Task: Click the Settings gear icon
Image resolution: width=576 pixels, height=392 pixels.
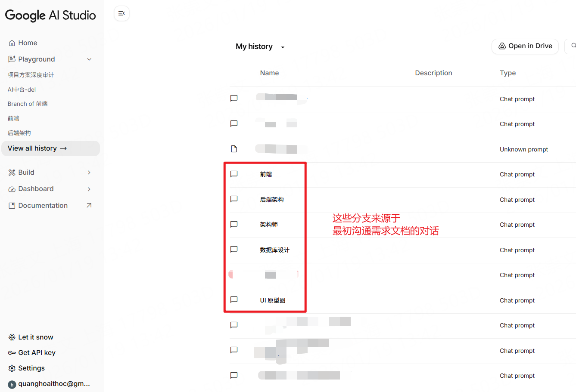Action: pyautogui.click(x=12, y=368)
